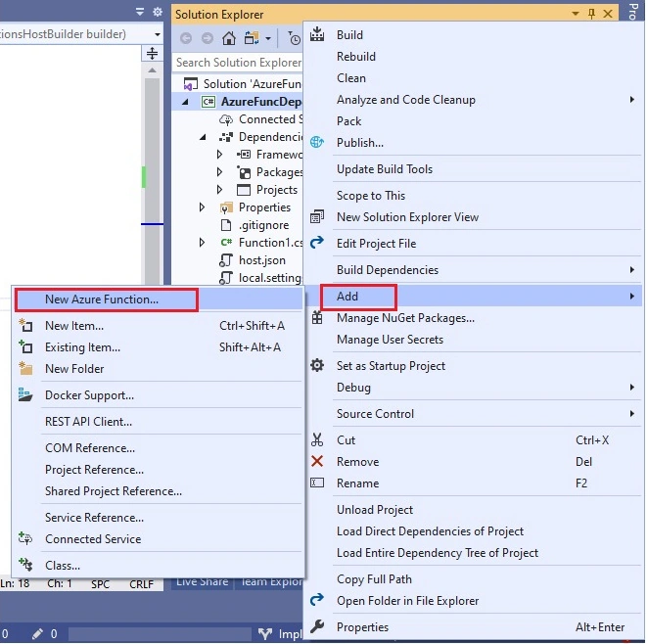The image size is (648, 644).
Task: Click the Manage NuGet Packages icon
Action: coord(317,317)
